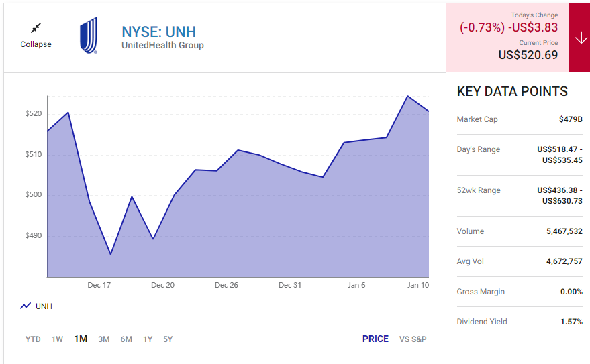The height and width of the screenshot is (364, 590).
Task: Click the Volume 5,467,532 value
Action: point(564,231)
